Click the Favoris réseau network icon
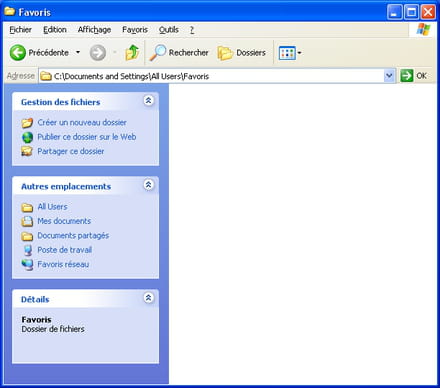This screenshot has height=388, width=440. coord(27,265)
